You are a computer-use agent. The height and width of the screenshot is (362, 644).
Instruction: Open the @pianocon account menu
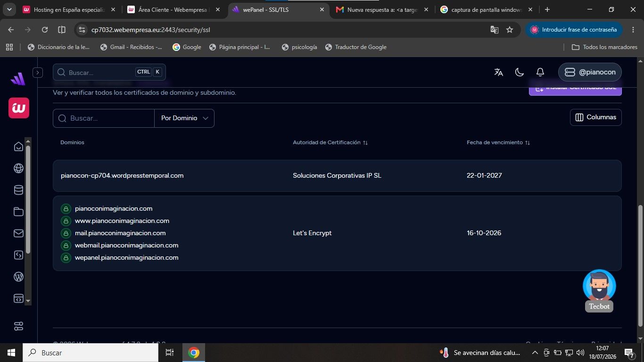[590, 72]
